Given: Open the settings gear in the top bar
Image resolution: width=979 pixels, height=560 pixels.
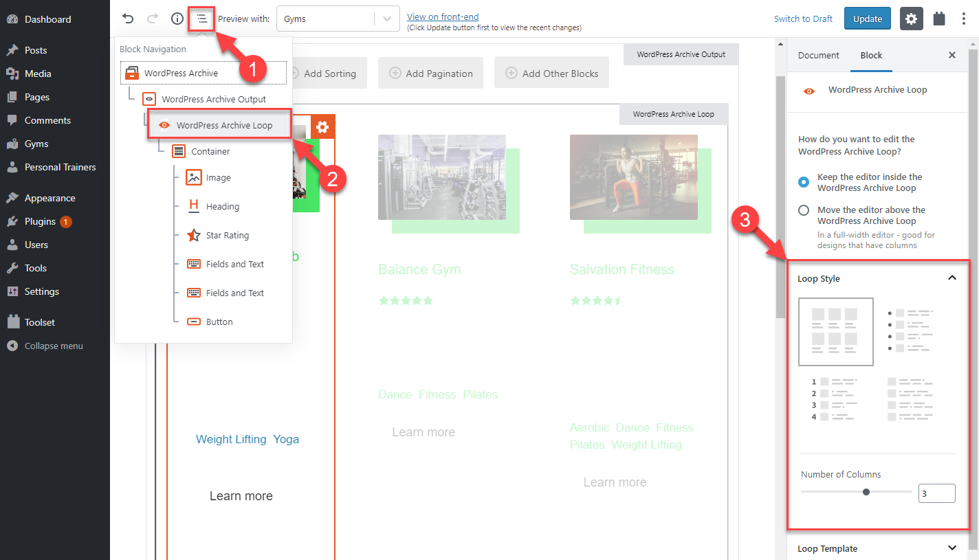Looking at the screenshot, I should [912, 19].
